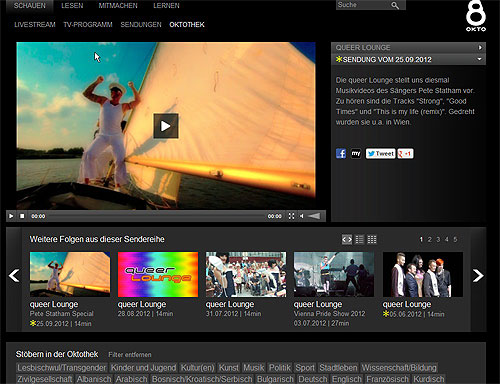Click the search magnifier icon
This screenshot has width=500, height=384.
395,5
